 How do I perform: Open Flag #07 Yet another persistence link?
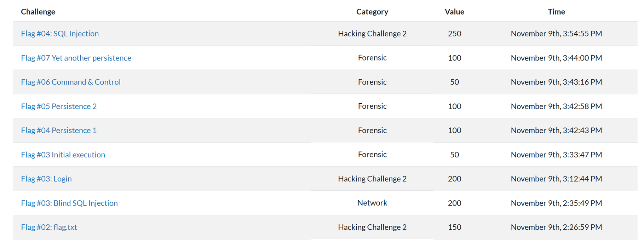[x=76, y=58]
